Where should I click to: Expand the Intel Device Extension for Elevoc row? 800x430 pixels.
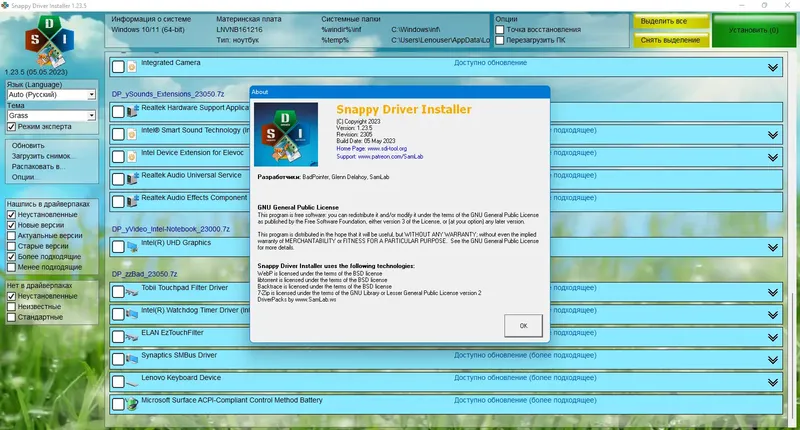click(773, 157)
